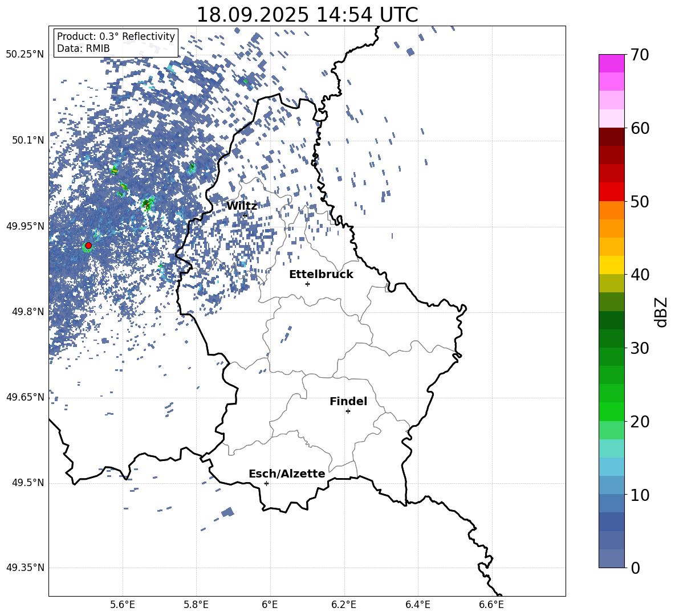Click the 70 colorbar tick label
The image size is (675, 616).
point(640,55)
